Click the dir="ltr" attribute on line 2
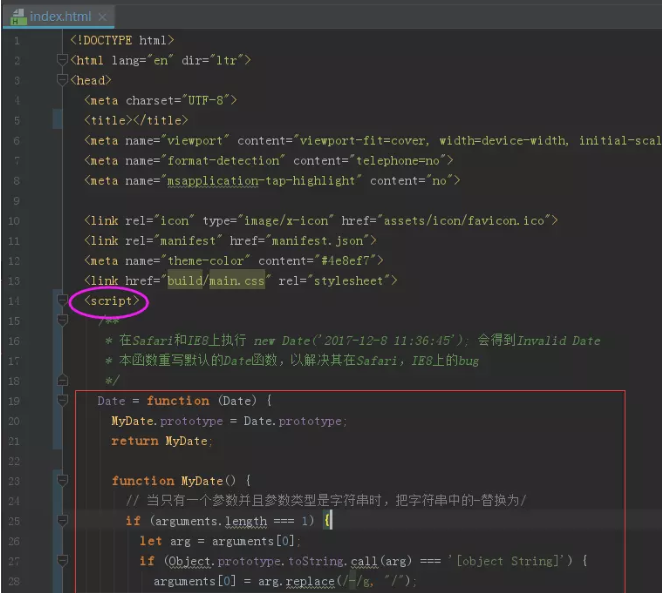Screen dimensions: 662x593 [x=213, y=60]
